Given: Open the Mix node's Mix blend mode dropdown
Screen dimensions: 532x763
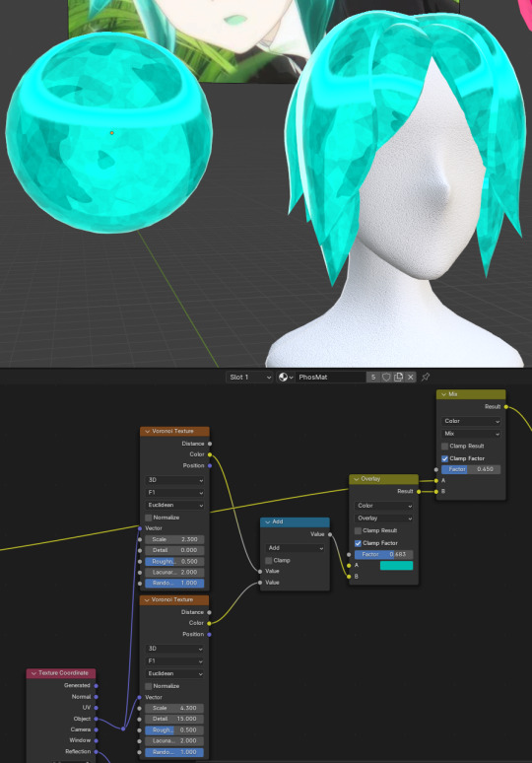Looking at the screenshot, I should tap(471, 433).
